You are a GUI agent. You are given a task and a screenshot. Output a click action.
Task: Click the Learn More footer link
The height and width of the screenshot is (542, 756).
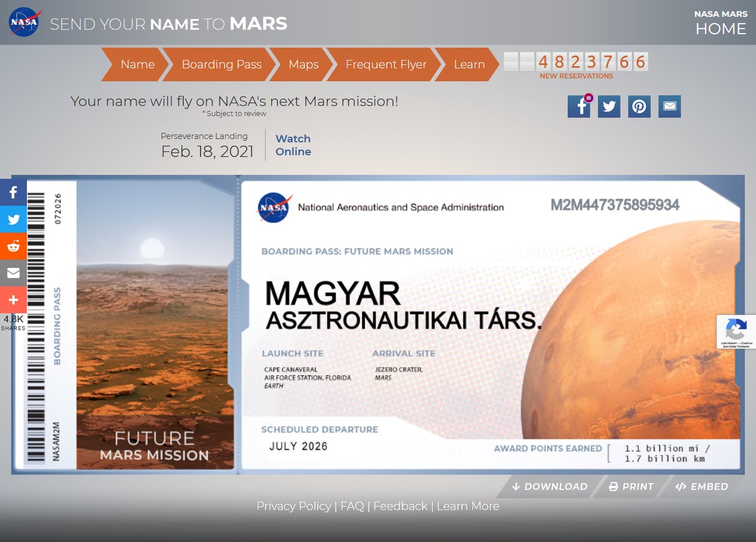[468, 506]
